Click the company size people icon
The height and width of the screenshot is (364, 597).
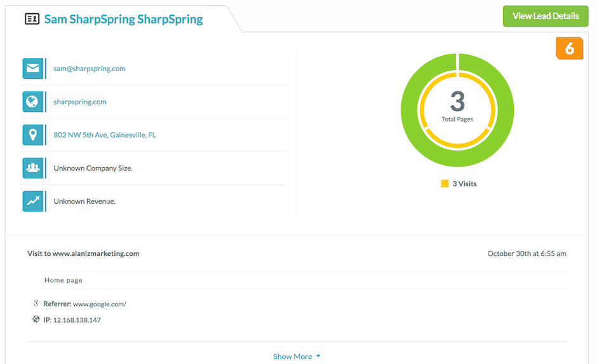(32, 168)
